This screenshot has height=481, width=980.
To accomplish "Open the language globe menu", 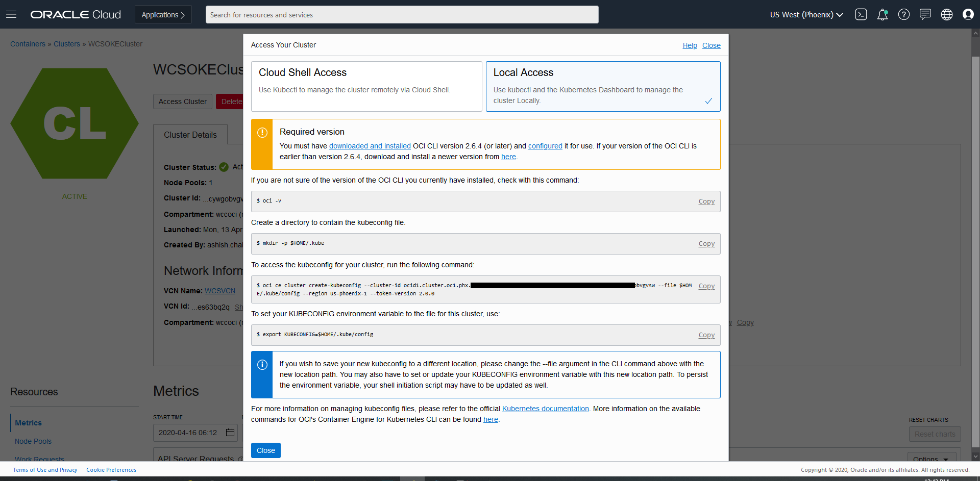I will tap(947, 14).
